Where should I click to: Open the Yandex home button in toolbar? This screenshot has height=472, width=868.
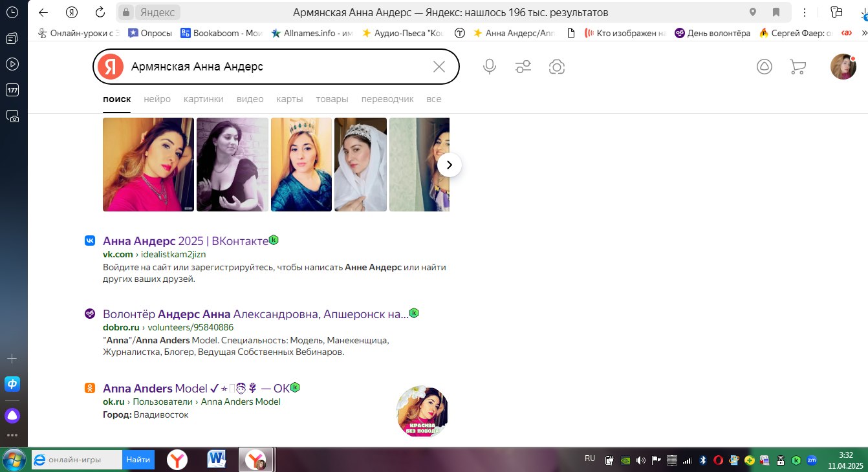[x=72, y=12]
